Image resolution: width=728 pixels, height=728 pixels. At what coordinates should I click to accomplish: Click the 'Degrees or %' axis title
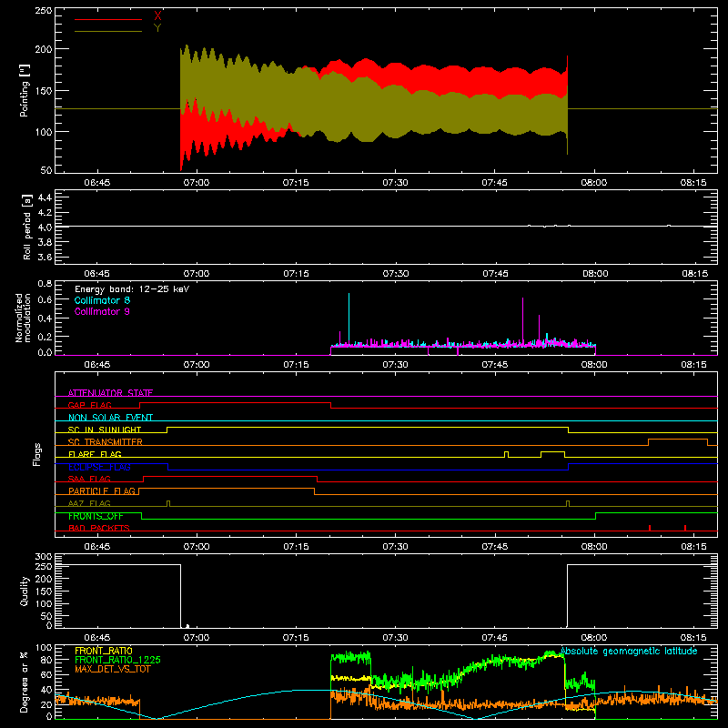pos(24,682)
